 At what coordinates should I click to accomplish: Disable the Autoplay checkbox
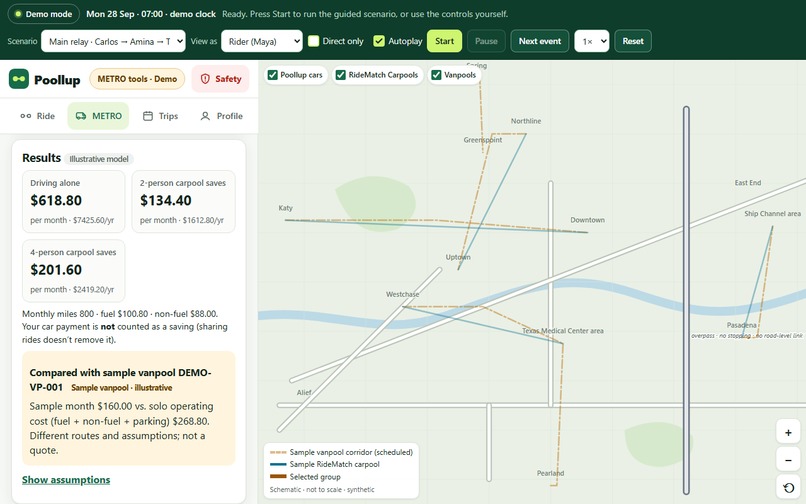tap(379, 41)
